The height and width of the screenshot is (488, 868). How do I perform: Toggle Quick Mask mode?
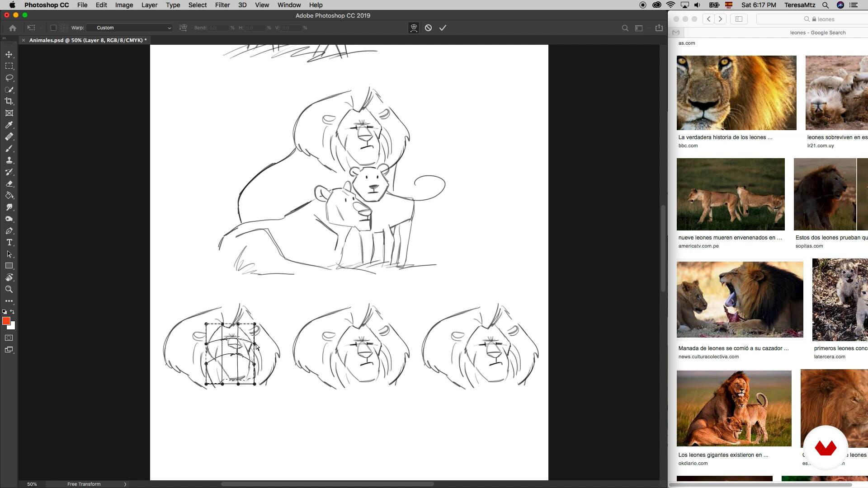(x=9, y=338)
